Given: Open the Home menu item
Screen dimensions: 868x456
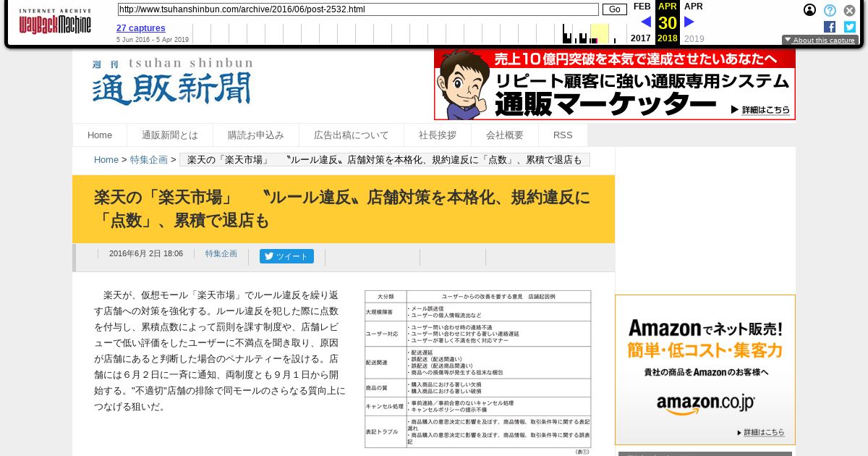Looking at the screenshot, I should [x=100, y=135].
